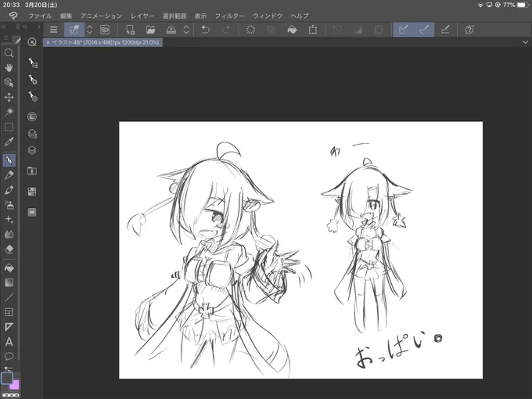Open the ファイル menu
This screenshot has height=399, width=532.
(x=40, y=16)
